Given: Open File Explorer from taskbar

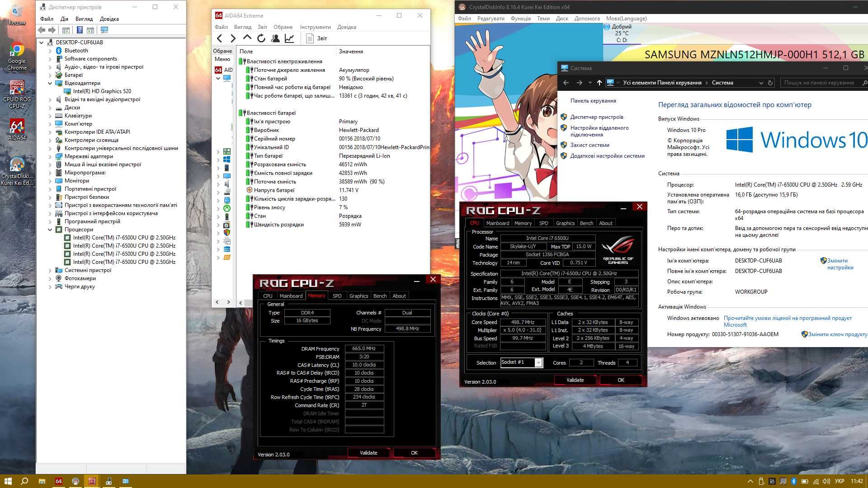Looking at the screenshot, I should coord(42,481).
